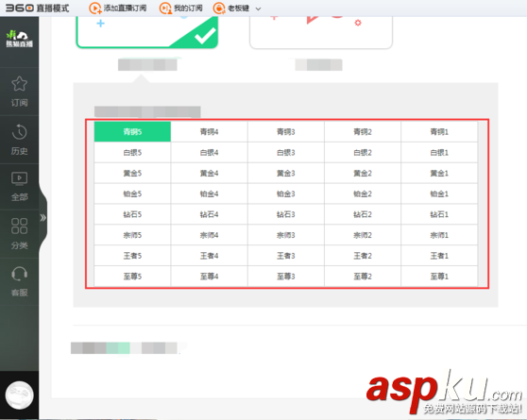Pick 王者5 from the table
This screenshot has height=420, width=527.
[132, 256]
